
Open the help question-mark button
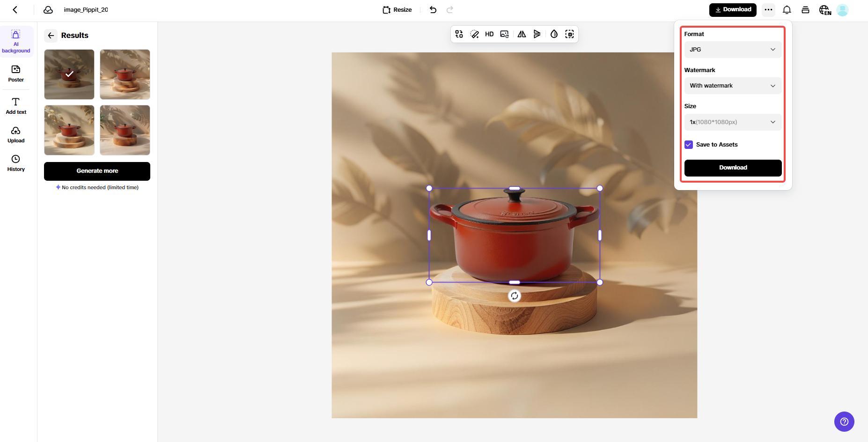[x=844, y=421]
